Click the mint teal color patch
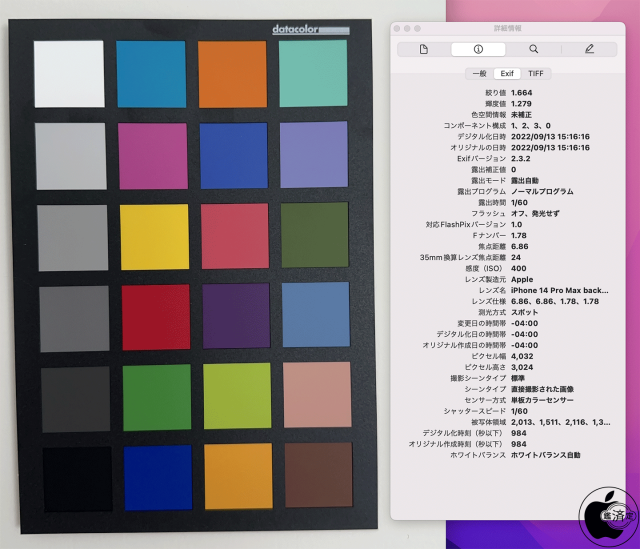This screenshot has height=549, width=640. [313, 72]
